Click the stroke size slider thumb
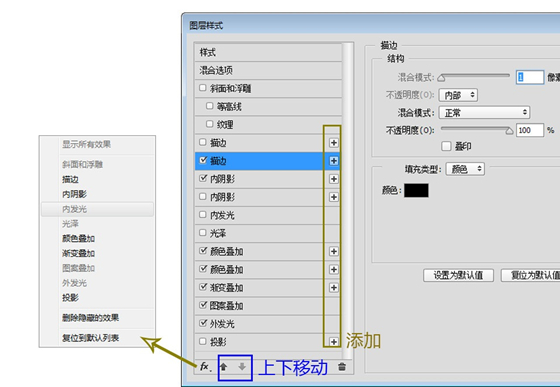This screenshot has width=560, height=387. [x=442, y=78]
